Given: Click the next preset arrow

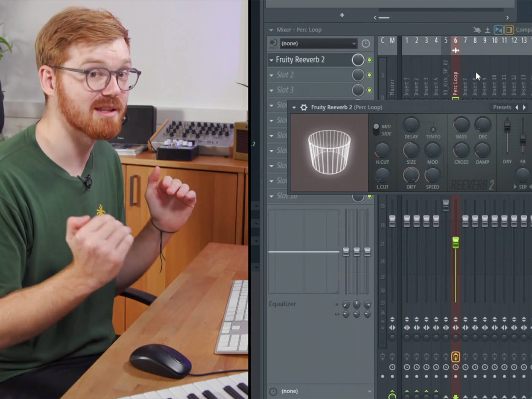Looking at the screenshot, I should click(x=524, y=107).
